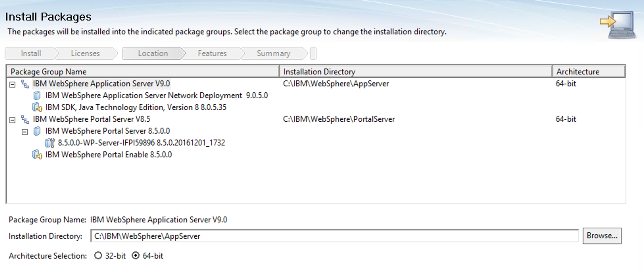Click the IBM SDK Java Technology Edition icon

[37, 108]
